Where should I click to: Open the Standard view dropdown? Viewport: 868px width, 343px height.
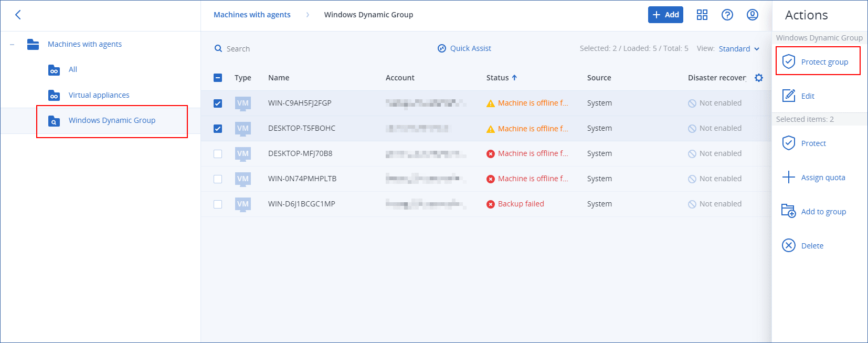point(739,49)
